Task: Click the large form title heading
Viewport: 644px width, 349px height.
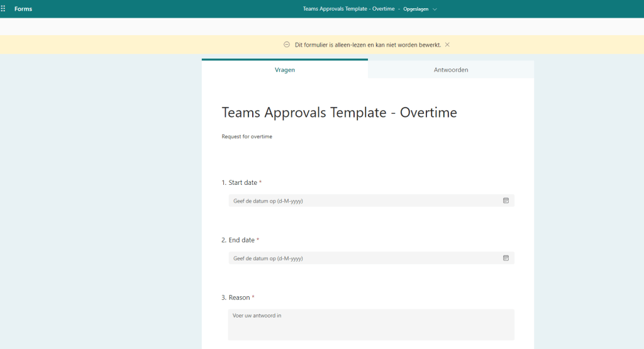Action: (x=339, y=113)
